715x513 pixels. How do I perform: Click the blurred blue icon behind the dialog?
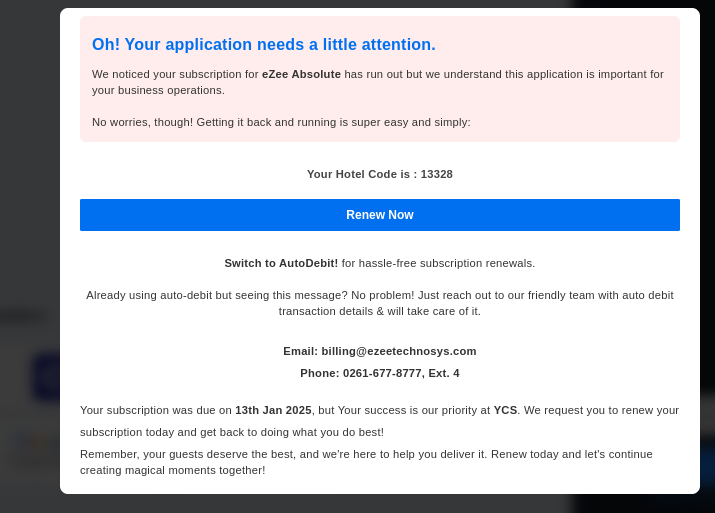45,377
